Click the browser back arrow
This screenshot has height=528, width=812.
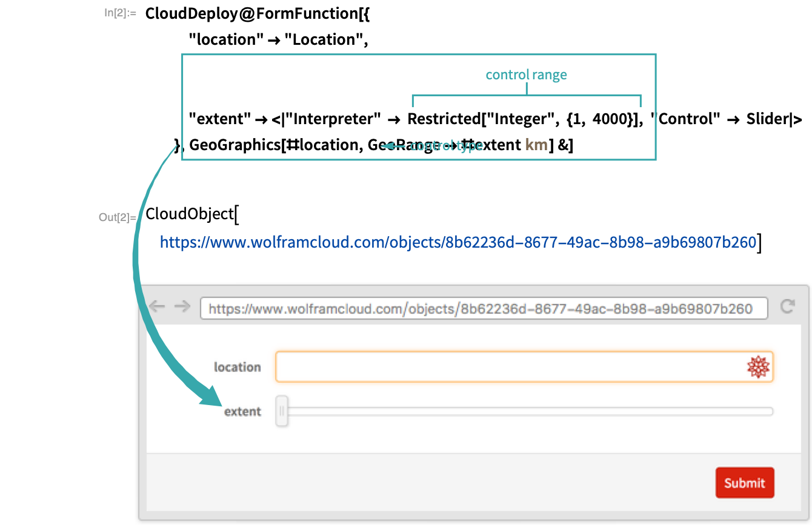(x=157, y=306)
